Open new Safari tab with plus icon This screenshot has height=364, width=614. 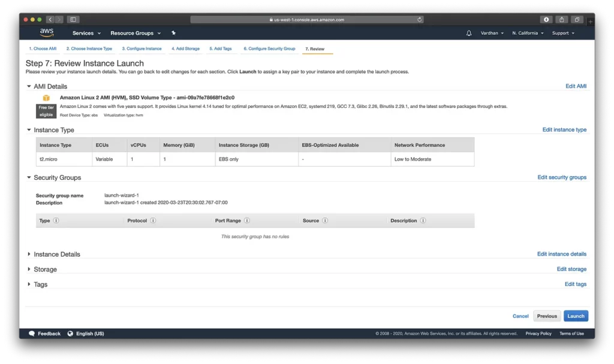click(590, 22)
